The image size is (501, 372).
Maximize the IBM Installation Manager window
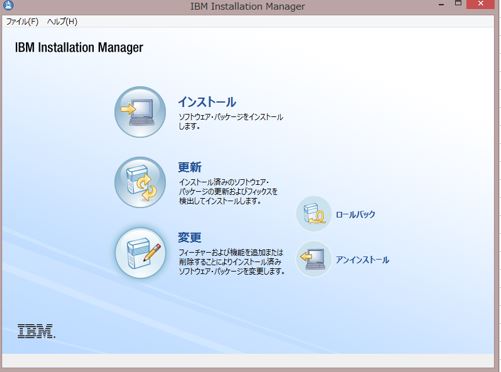pos(458,4)
